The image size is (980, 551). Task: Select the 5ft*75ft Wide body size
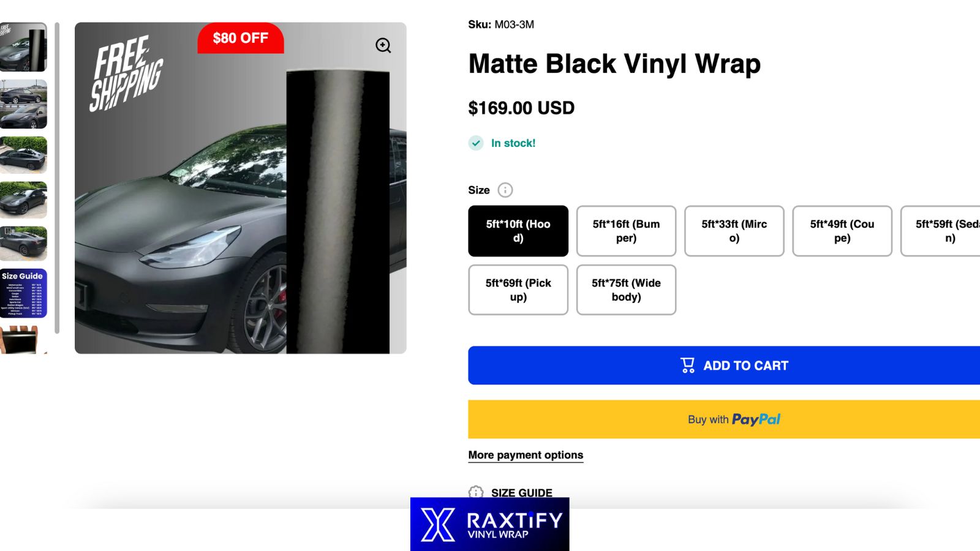[x=626, y=290]
